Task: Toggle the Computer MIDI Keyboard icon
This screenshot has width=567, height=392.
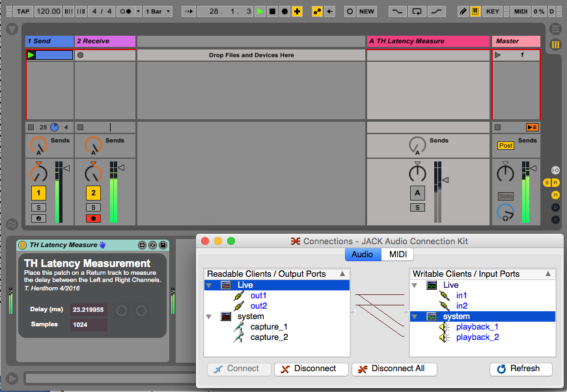Action: 475,12
